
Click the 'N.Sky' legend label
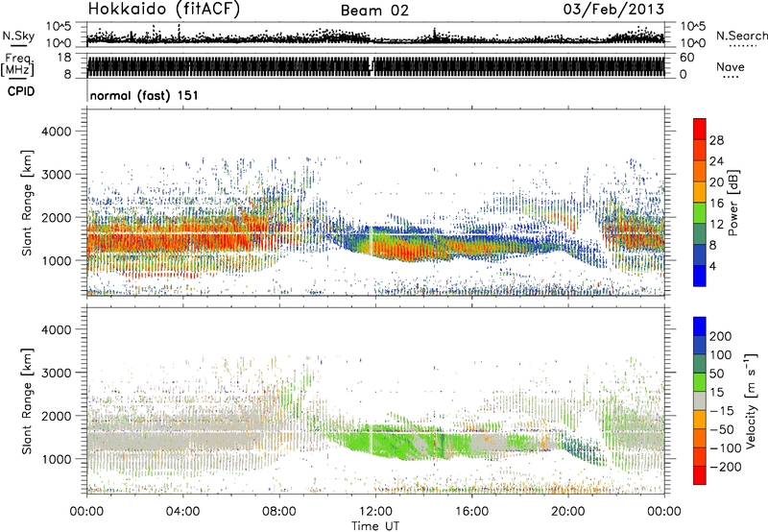(18, 36)
